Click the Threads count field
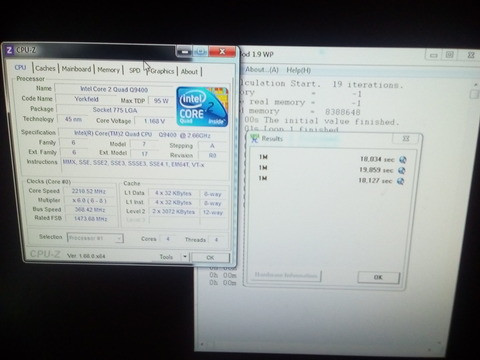This screenshot has height=360, width=480. (216, 239)
